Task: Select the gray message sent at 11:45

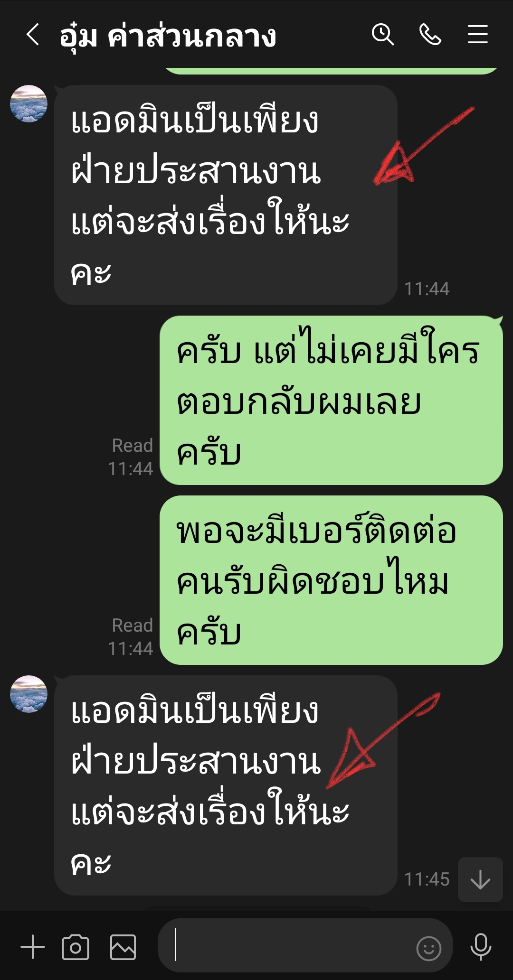Action: (226, 785)
